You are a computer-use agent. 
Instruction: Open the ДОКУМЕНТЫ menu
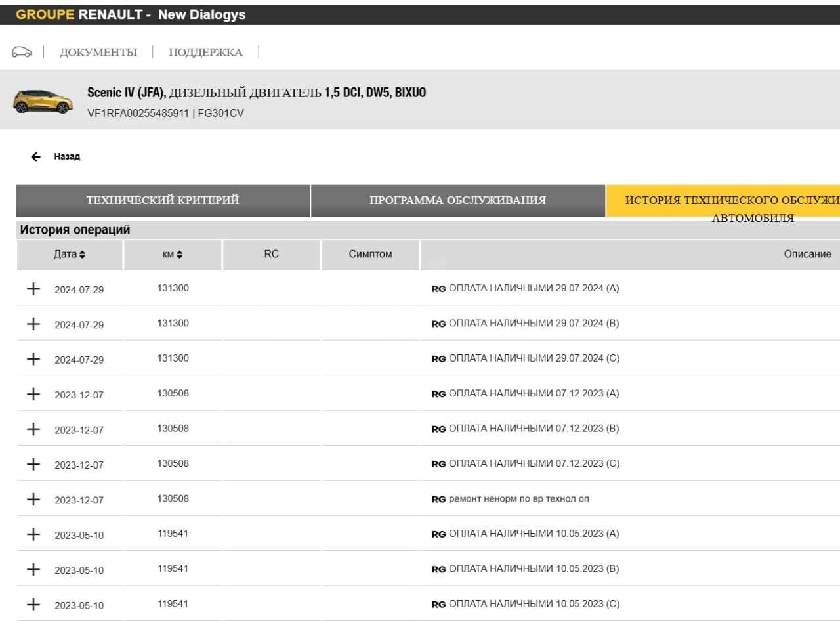98,53
